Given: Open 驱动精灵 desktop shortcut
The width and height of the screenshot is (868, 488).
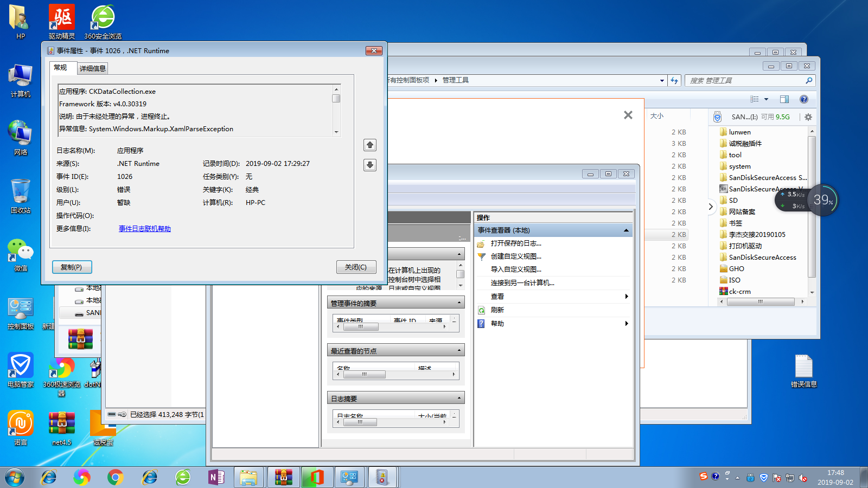Looking at the screenshot, I should [x=62, y=22].
